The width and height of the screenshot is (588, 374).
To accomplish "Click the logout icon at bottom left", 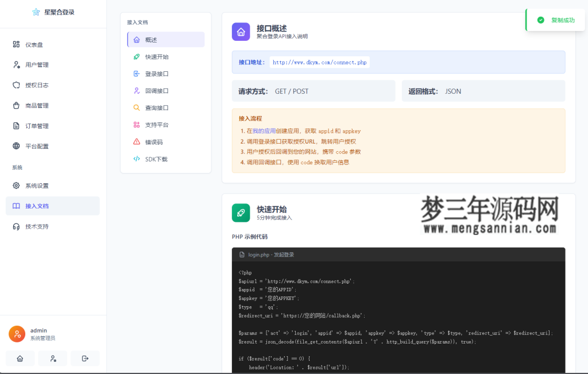I will point(85,358).
